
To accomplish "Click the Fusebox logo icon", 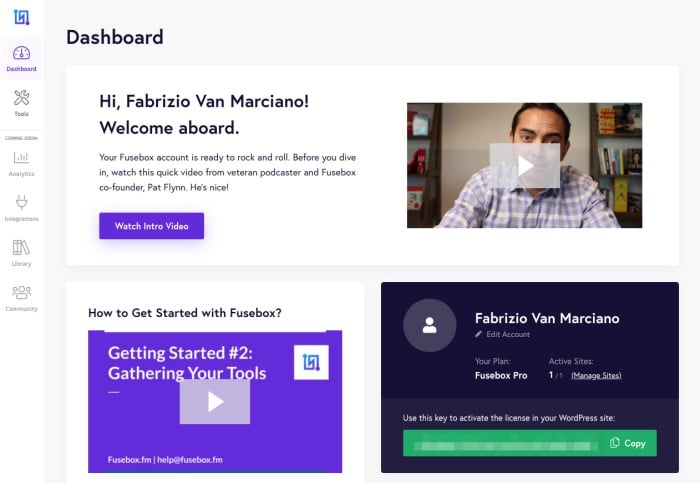I will coord(21,17).
